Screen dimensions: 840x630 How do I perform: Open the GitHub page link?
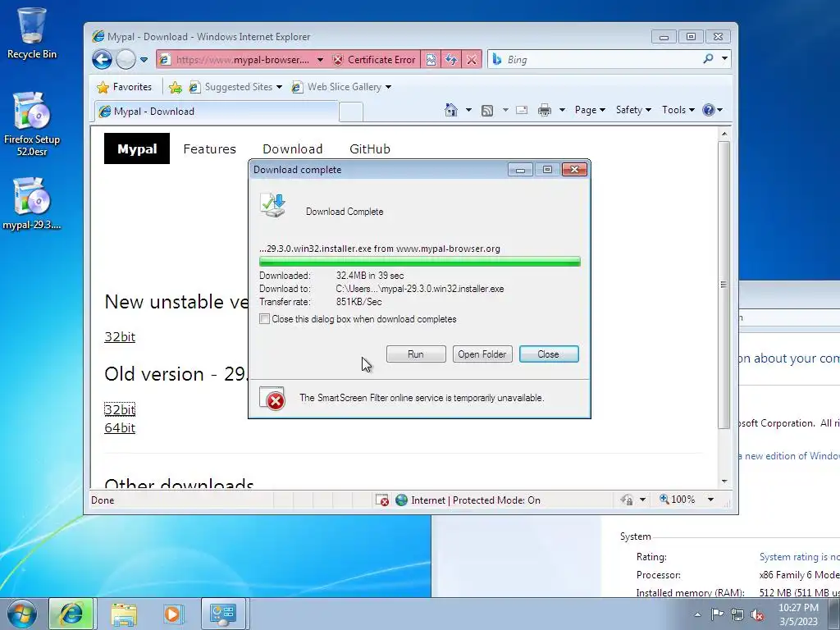point(370,149)
